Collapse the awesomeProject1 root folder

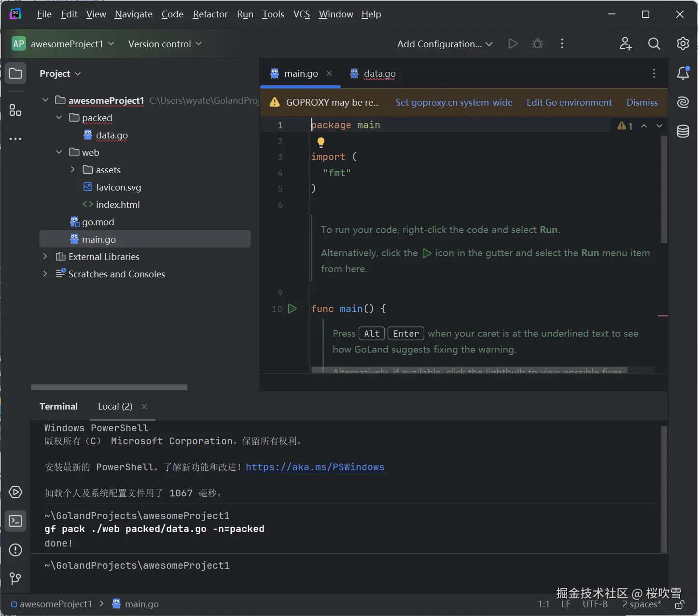tap(45, 100)
